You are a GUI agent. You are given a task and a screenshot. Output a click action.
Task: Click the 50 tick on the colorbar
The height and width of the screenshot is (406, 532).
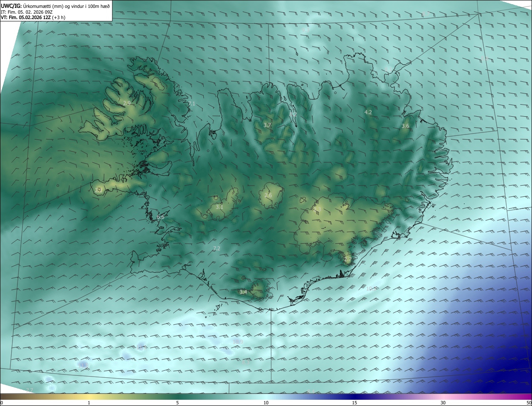(529, 403)
